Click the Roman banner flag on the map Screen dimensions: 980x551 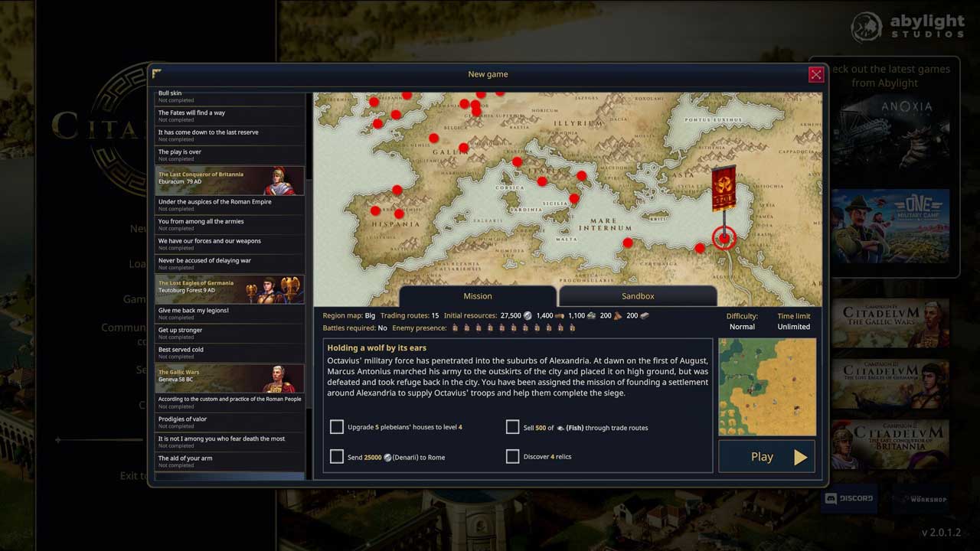coord(724,187)
